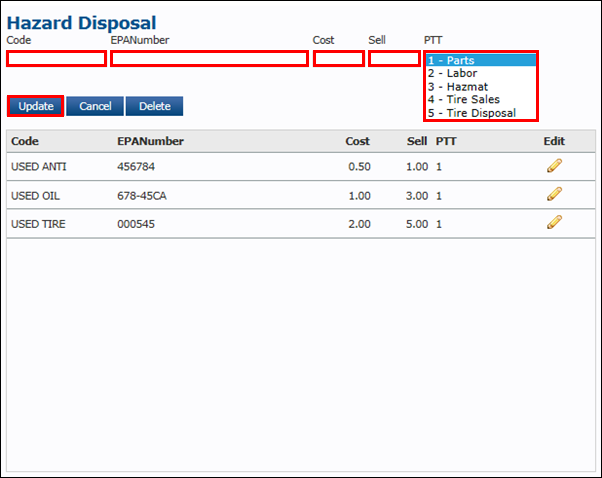
Task: Focus the EPANumber input field
Action: click(x=210, y=59)
